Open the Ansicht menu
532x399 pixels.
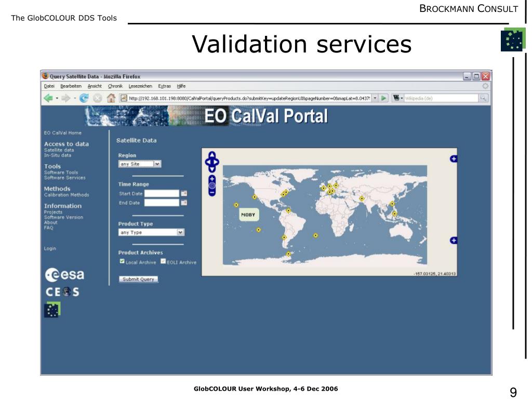coord(95,86)
